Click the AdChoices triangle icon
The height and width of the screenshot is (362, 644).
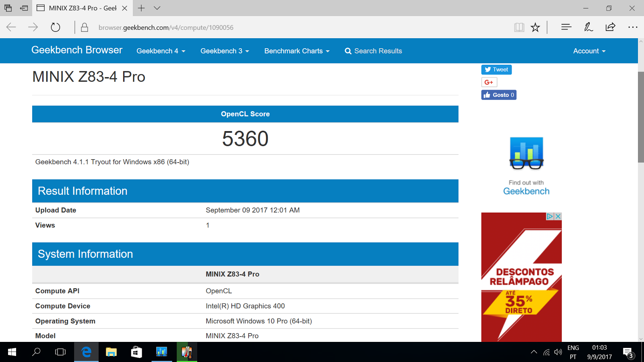pyautogui.click(x=550, y=216)
